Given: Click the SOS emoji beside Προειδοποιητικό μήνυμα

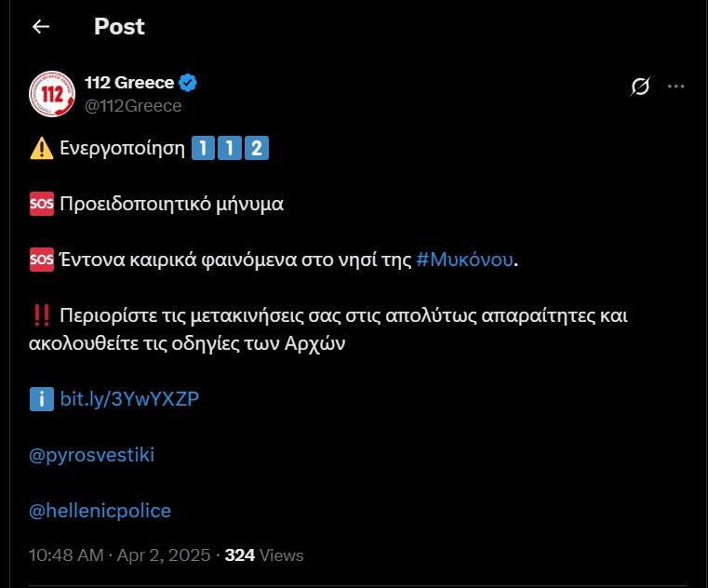Looking at the screenshot, I should (x=42, y=204).
